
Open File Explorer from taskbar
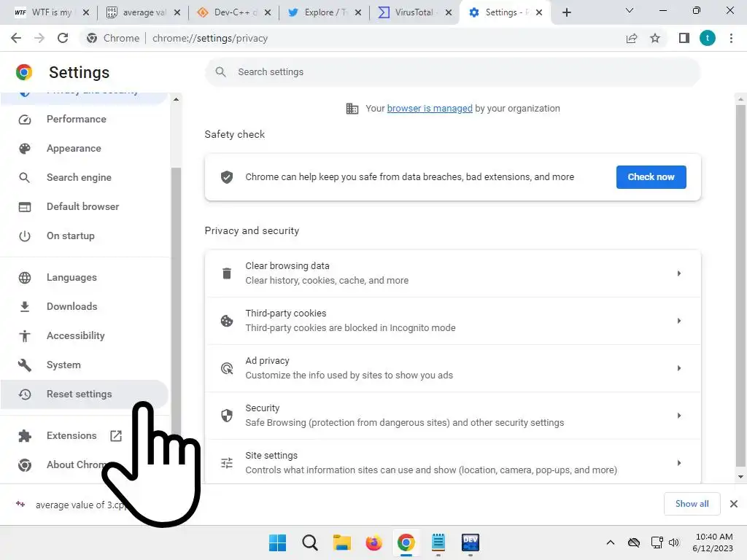tap(341, 542)
